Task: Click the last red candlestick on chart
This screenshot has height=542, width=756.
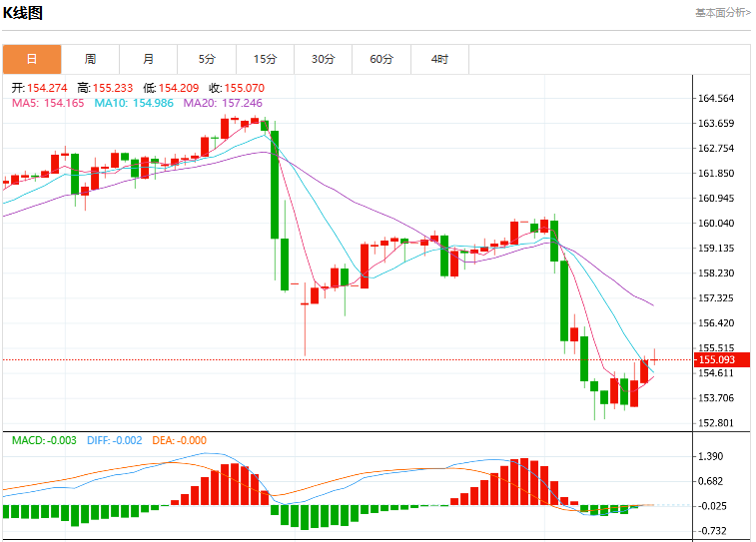Action: click(654, 359)
